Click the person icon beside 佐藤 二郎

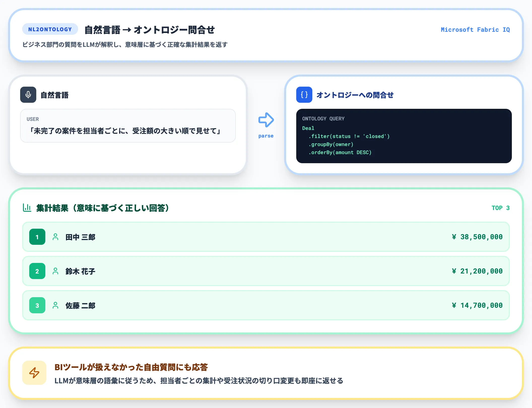(x=55, y=305)
